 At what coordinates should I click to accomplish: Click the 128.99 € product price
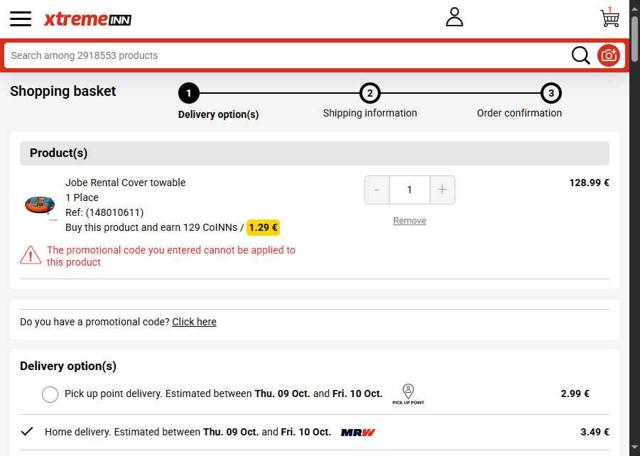click(589, 182)
